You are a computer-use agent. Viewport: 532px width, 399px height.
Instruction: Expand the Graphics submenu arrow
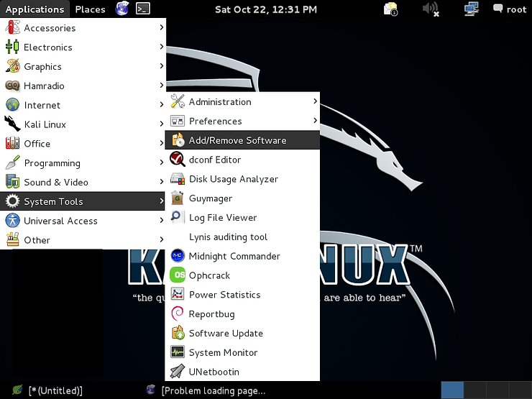click(162, 66)
